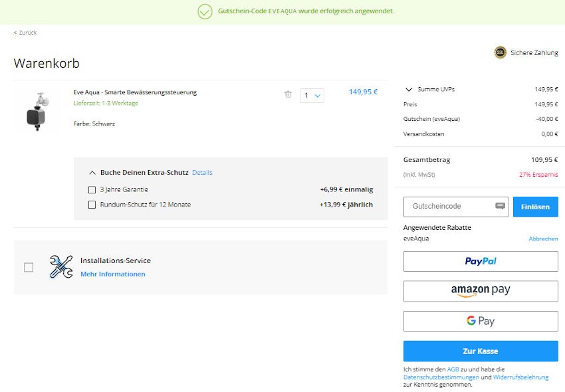Click the secure payment SSL badge
Image resolution: width=565 pixels, height=392 pixels.
coord(500,52)
